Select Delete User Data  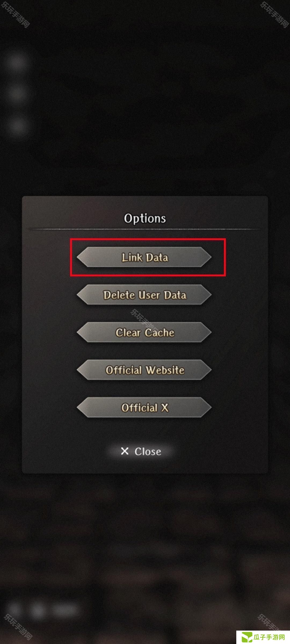(x=144, y=295)
